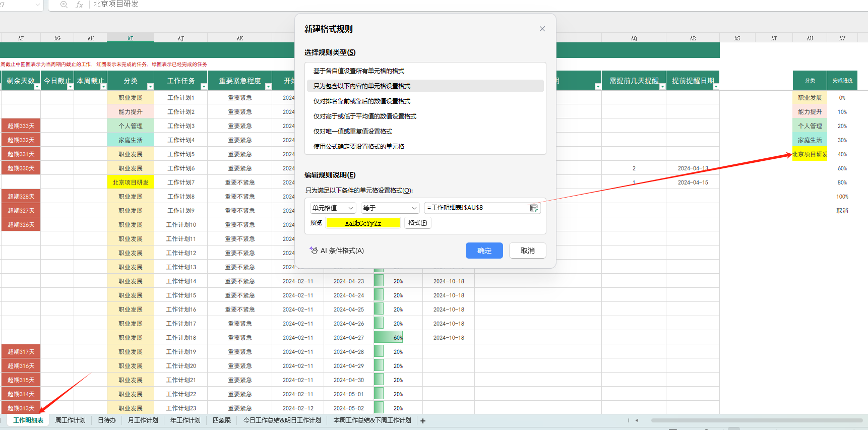
Task: Switch to 年工作计划 sheet tab
Action: pos(185,420)
